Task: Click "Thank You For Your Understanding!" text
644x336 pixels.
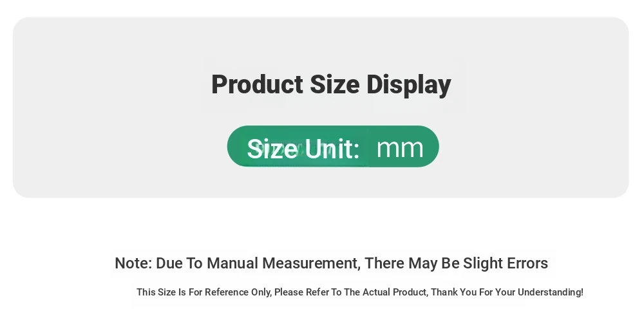Action: 507,292
